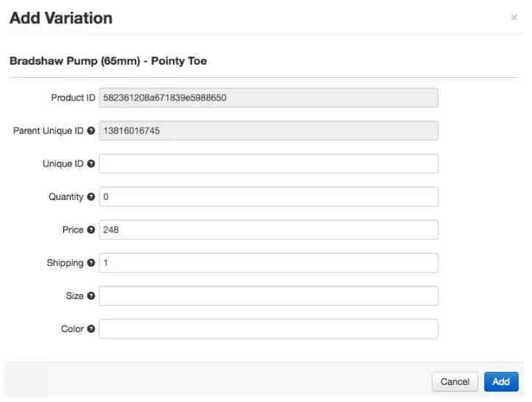Show the Shipping help icon tooltip

[91, 262]
